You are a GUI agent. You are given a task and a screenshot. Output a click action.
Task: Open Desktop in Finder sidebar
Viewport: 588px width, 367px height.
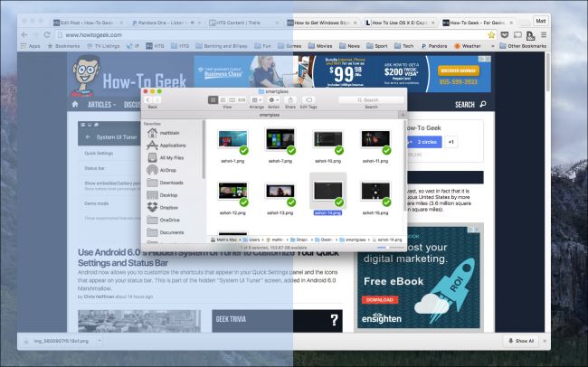pos(162,195)
